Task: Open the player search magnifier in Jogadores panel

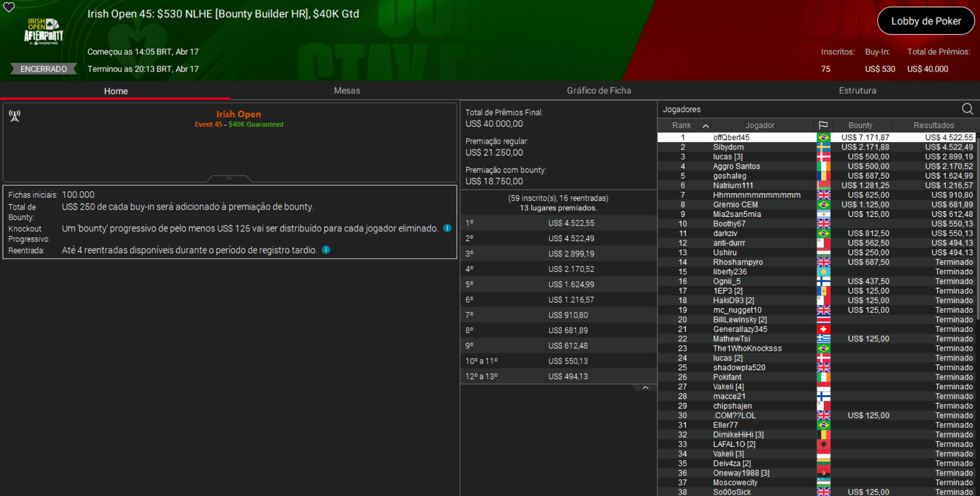Action: click(967, 109)
